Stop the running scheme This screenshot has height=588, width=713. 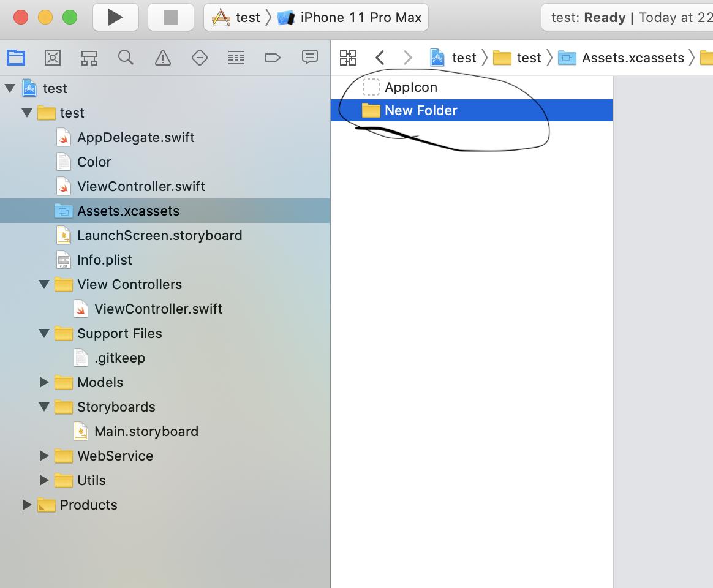pos(170,17)
